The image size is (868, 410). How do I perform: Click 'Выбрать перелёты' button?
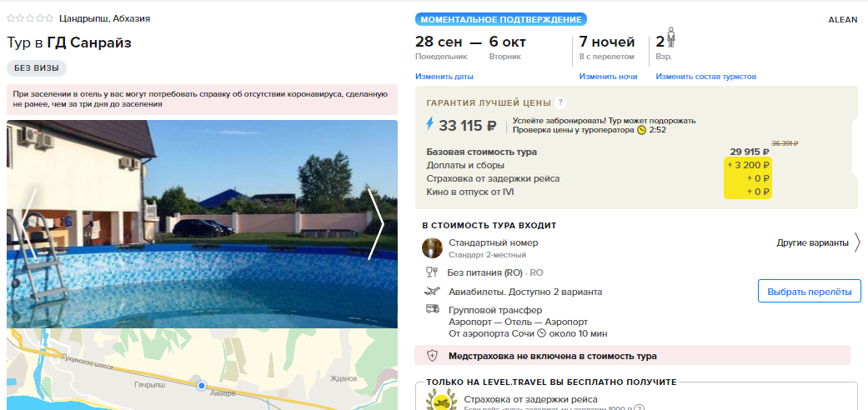pos(810,291)
